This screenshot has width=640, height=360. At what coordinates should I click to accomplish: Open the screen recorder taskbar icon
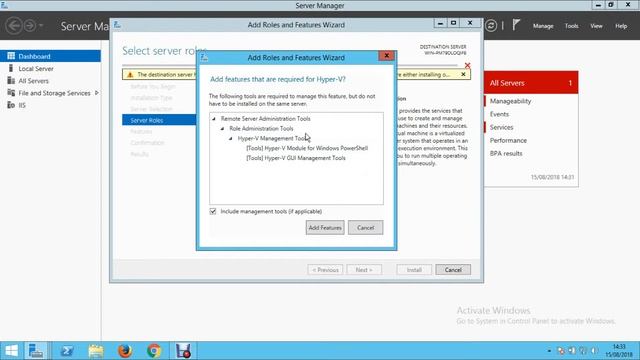(183, 351)
